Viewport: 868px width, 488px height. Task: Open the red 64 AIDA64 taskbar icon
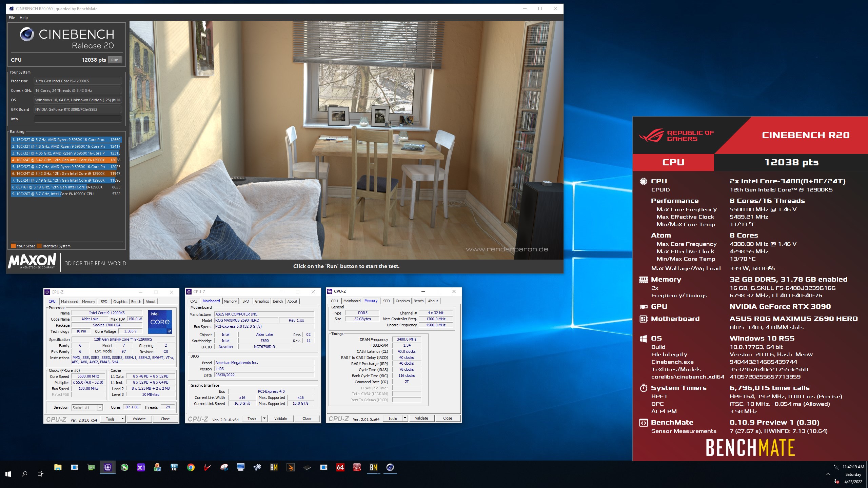(340, 468)
